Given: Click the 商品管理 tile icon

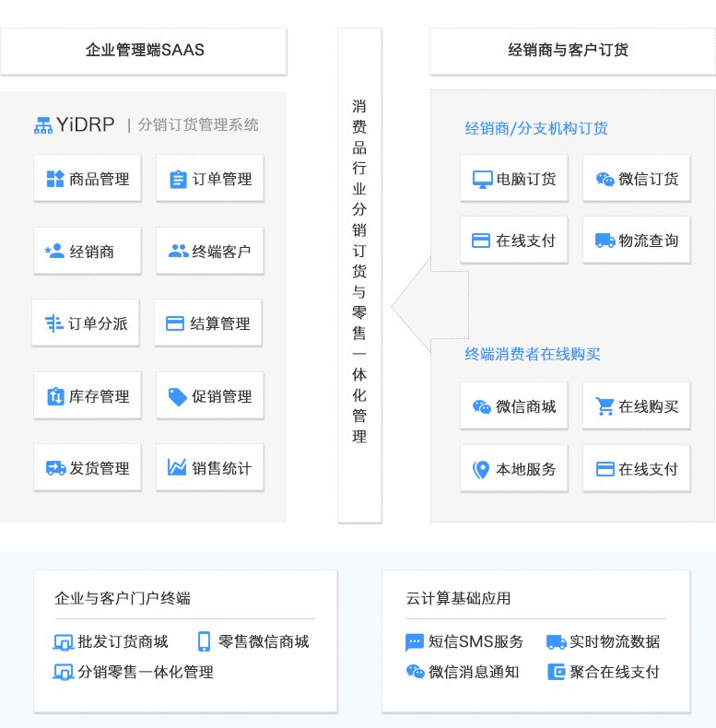Looking at the screenshot, I should 55,179.
